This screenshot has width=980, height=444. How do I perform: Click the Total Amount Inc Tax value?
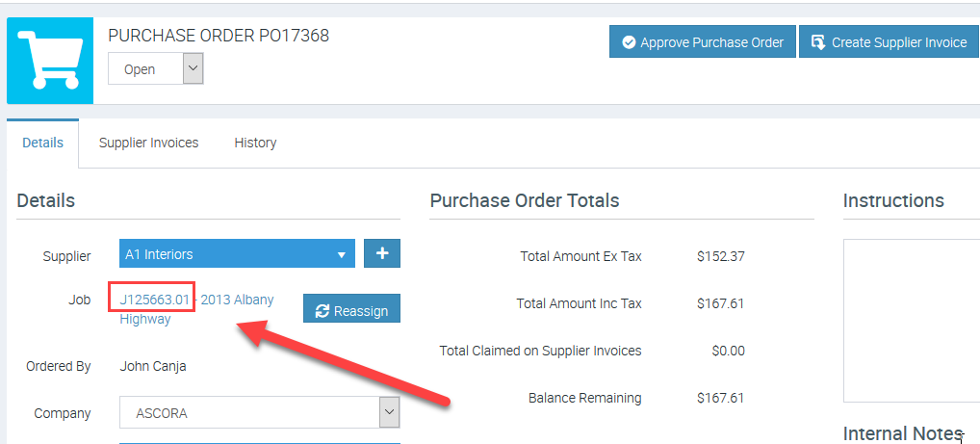pyautogui.click(x=720, y=303)
